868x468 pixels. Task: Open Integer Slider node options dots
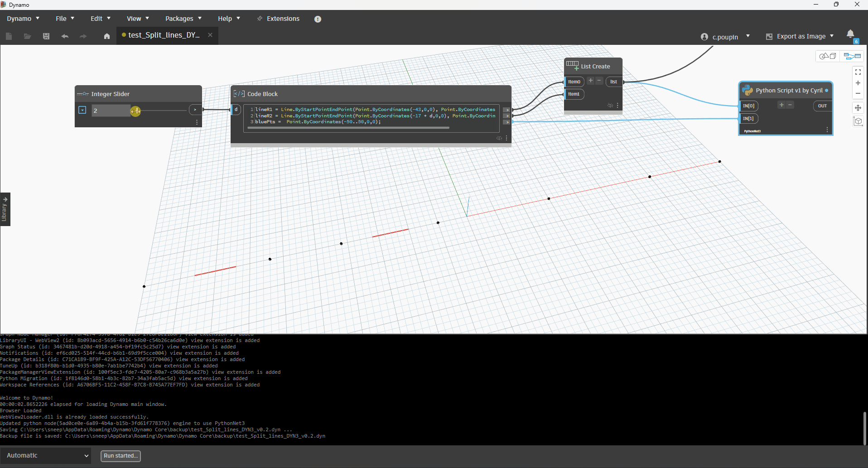coord(197,122)
